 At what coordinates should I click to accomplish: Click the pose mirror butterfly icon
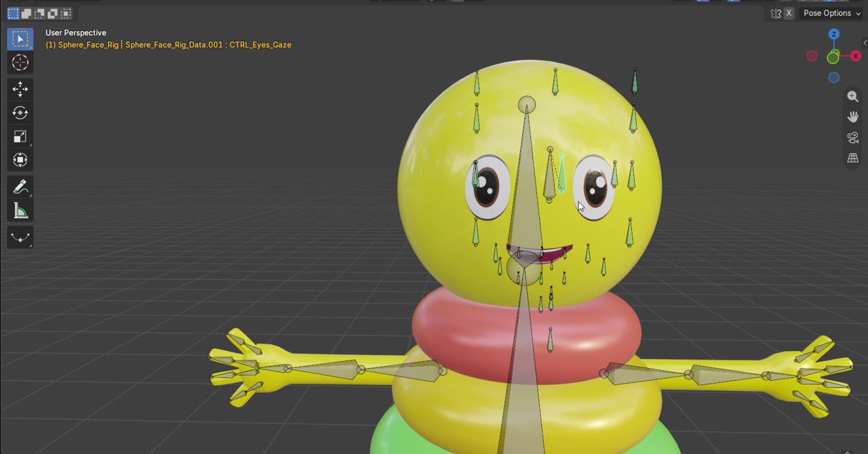(x=776, y=13)
